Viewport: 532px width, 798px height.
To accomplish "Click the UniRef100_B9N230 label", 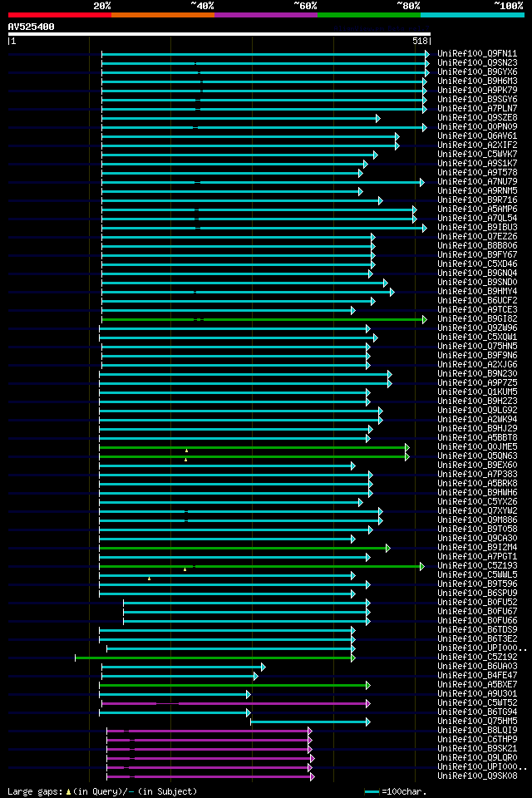I will [477, 374].
